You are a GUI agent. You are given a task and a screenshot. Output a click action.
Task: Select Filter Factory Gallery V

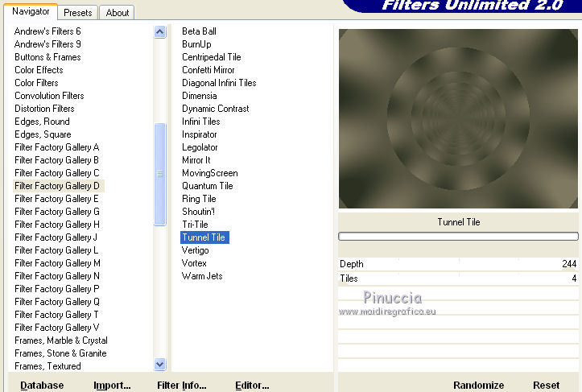pyautogui.click(x=57, y=328)
